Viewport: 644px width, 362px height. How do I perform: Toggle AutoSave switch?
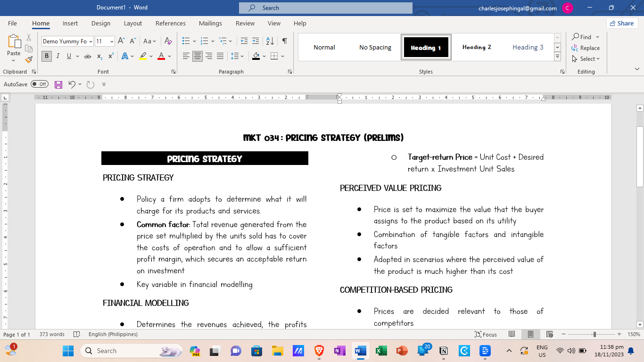tap(40, 84)
